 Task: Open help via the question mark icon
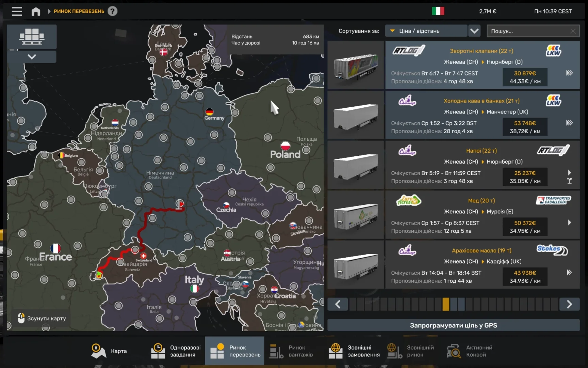[x=112, y=11]
